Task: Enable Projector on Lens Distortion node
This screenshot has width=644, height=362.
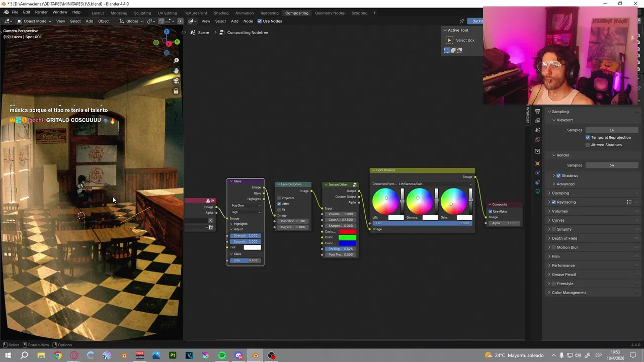Action: pyautogui.click(x=279, y=198)
